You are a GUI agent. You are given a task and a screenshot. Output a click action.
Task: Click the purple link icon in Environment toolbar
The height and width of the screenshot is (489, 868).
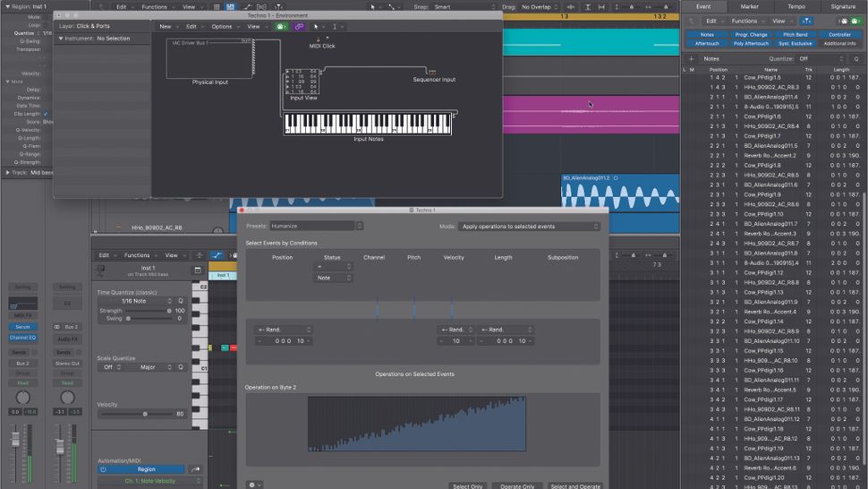click(x=299, y=27)
